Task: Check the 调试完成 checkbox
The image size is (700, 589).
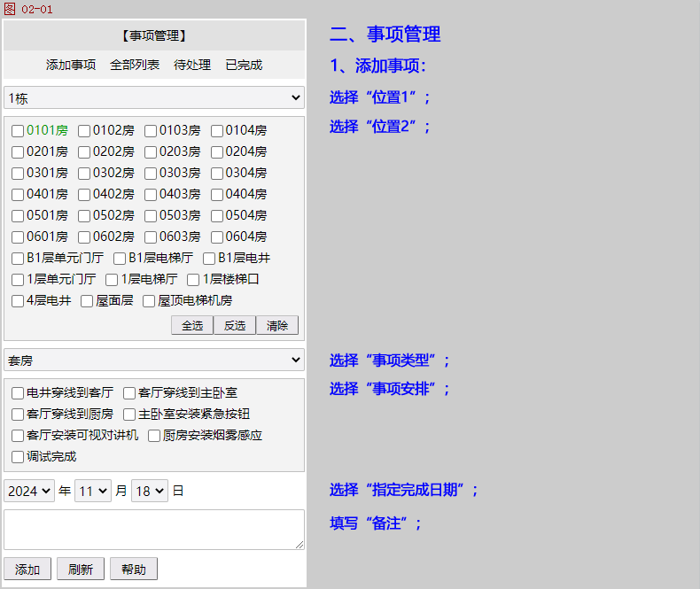Action: (18, 457)
